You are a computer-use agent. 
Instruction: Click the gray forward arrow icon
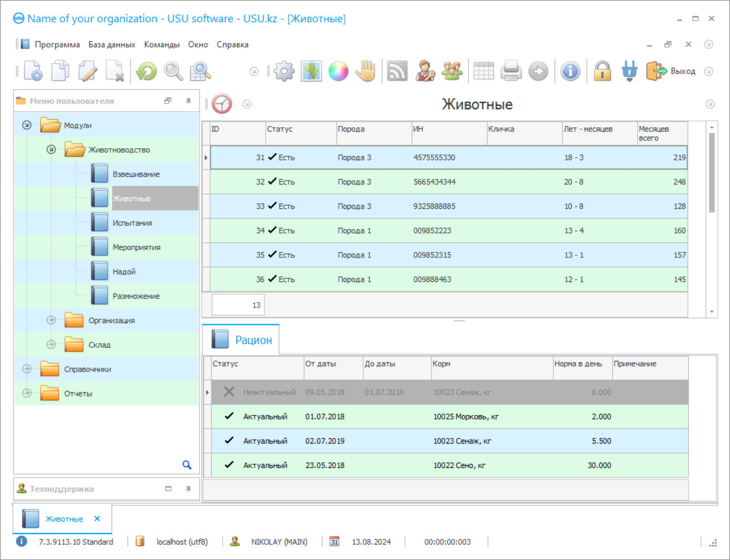coord(538,71)
